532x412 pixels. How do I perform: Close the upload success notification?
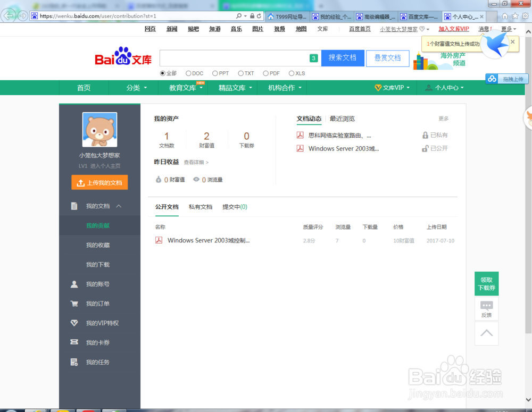[513, 41]
